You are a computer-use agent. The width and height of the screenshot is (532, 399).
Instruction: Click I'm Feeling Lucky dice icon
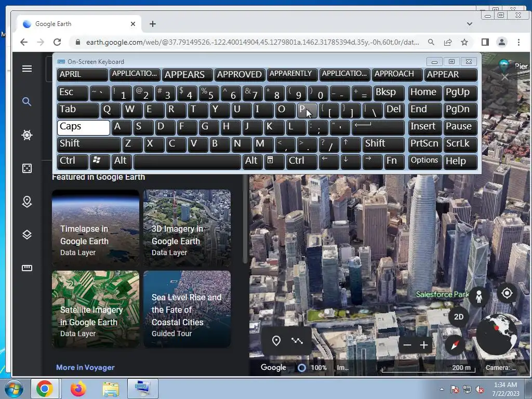point(27,168)
